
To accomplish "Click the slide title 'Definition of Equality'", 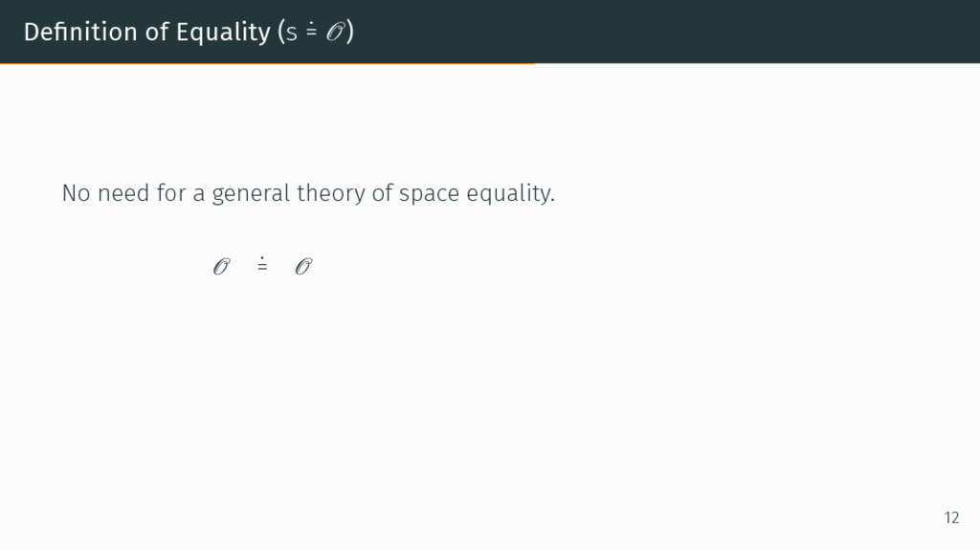I will 146,32.
